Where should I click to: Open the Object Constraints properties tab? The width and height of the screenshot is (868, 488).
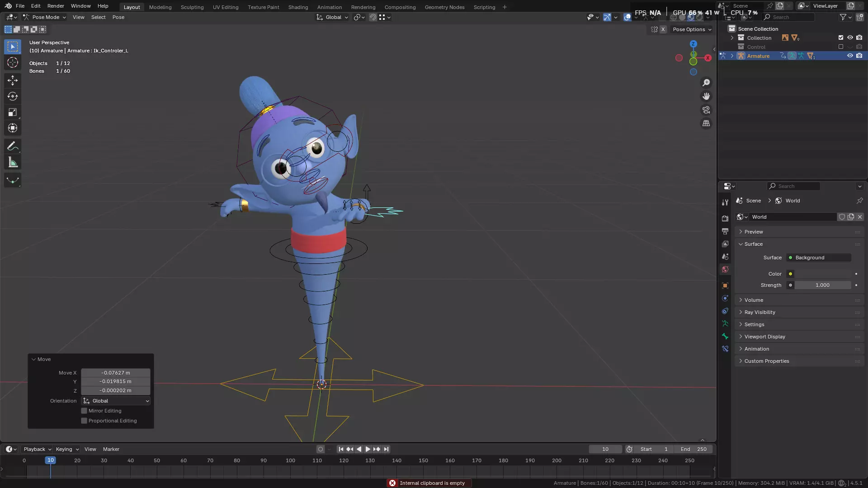pos(725,311)
